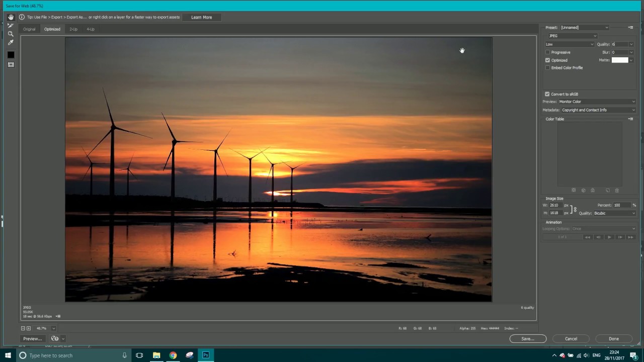Expand the Metadata dropdown
Image resolution: width=644 pixels, height=362 pixels.
(x=598, y=110)
